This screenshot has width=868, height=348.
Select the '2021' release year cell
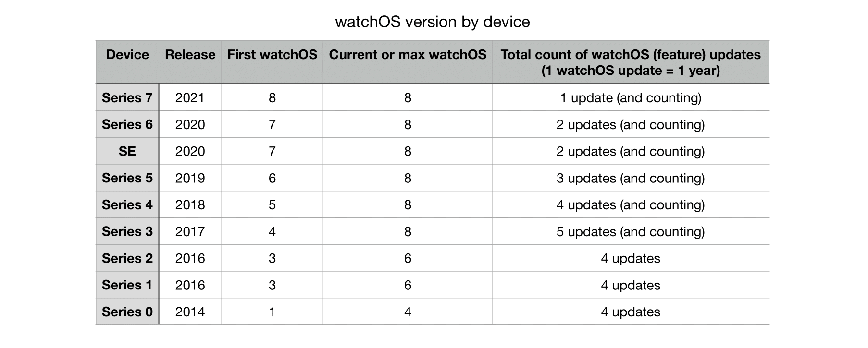(x=190, y=98)
